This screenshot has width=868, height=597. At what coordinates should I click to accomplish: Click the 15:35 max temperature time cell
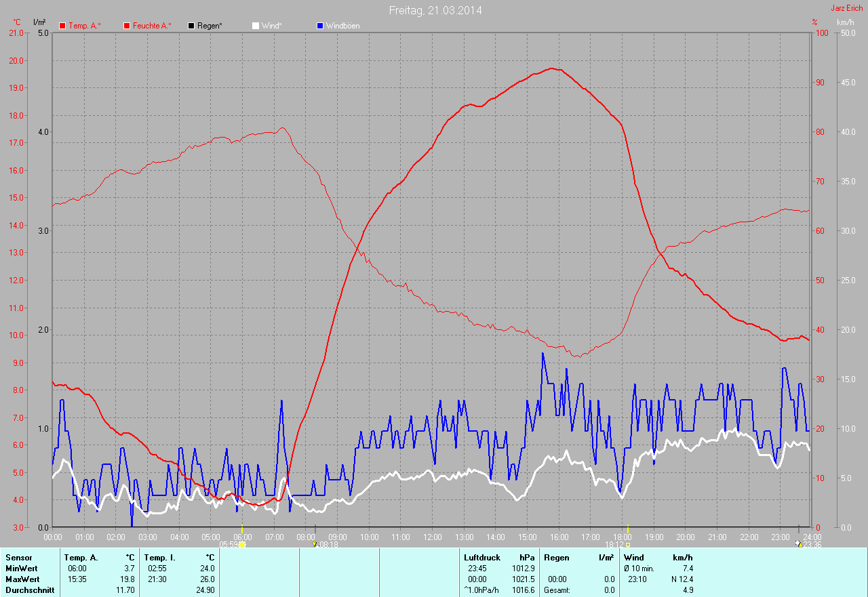(x=77, y=579)
